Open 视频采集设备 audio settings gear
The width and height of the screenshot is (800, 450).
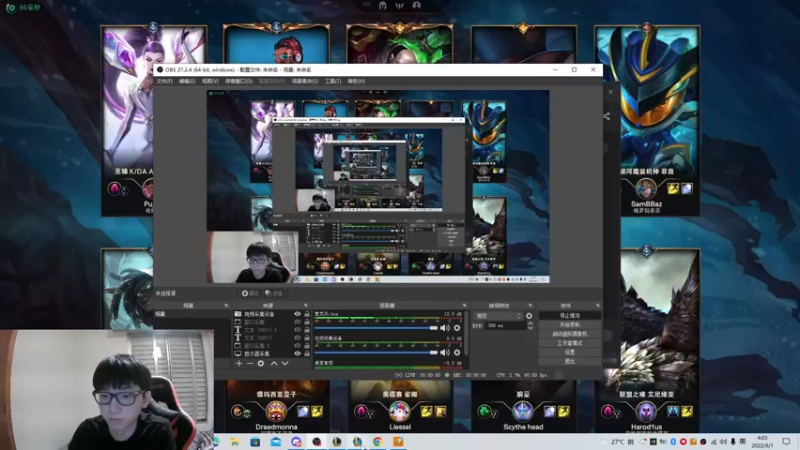point(457,352)
